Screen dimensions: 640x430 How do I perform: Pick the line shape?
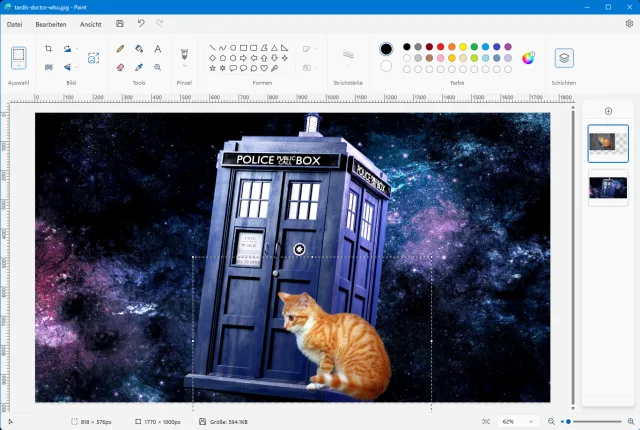tap(212, 48)
